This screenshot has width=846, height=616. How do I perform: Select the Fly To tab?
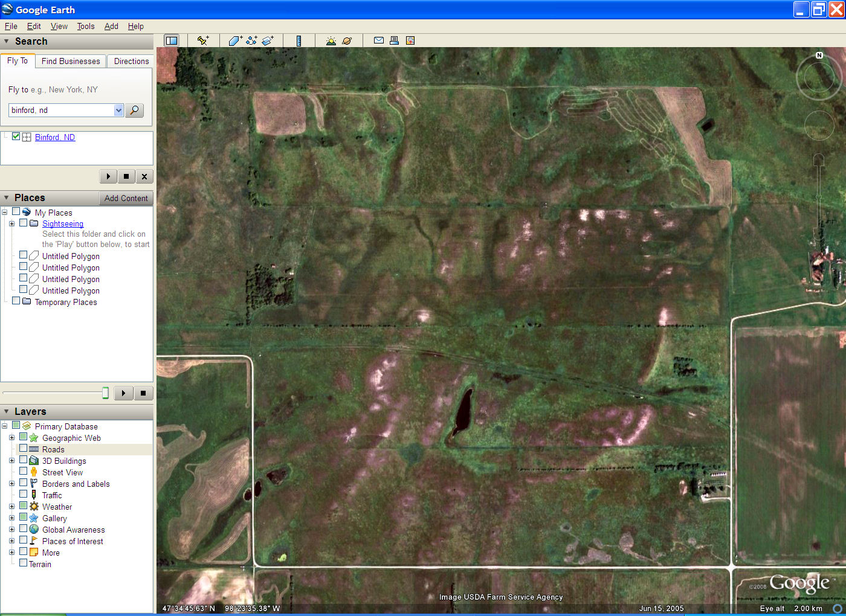click(x=18, y=60)
